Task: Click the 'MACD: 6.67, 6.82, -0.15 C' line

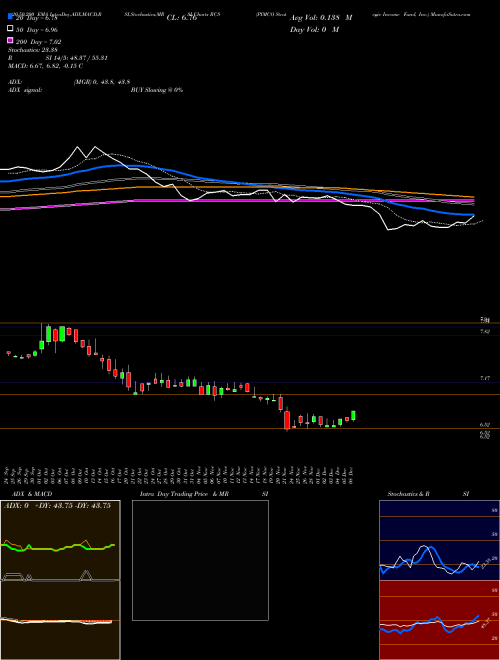Action: pyautogui.click(x=45, y=66)
